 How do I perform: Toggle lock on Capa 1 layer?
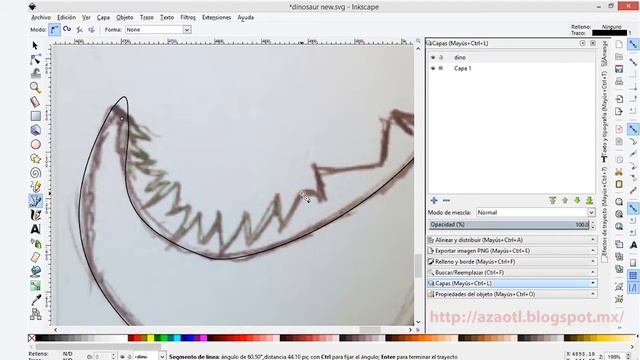(x=441, y=68)
